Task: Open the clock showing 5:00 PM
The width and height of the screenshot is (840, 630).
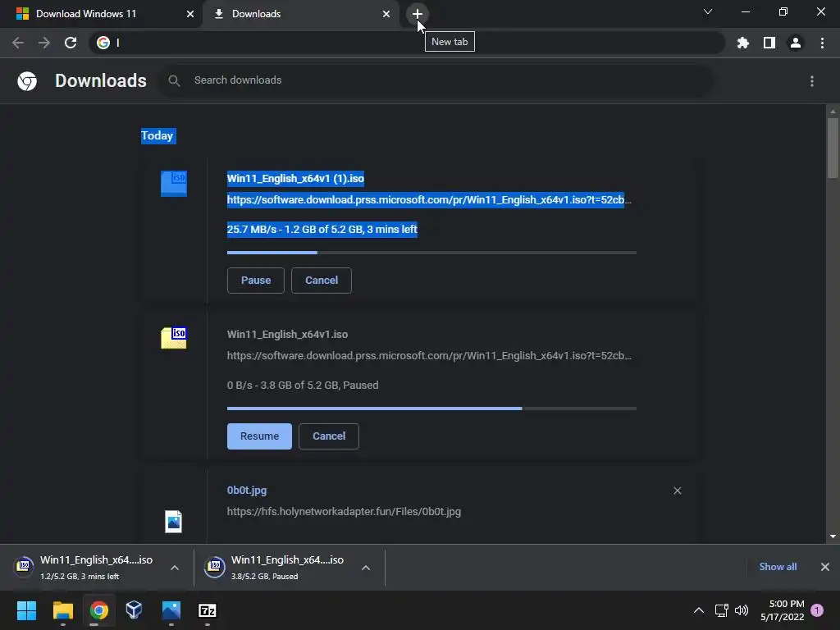Action: point(782,610)
